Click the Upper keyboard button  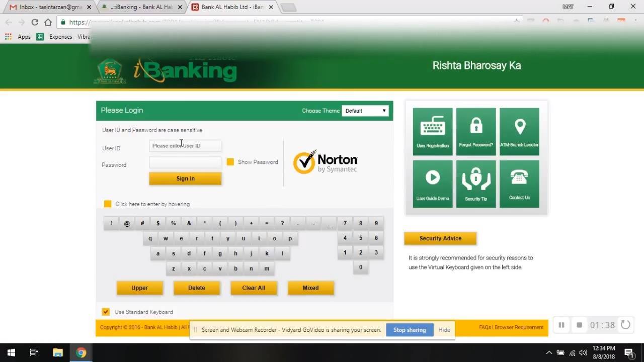[139, 288]
